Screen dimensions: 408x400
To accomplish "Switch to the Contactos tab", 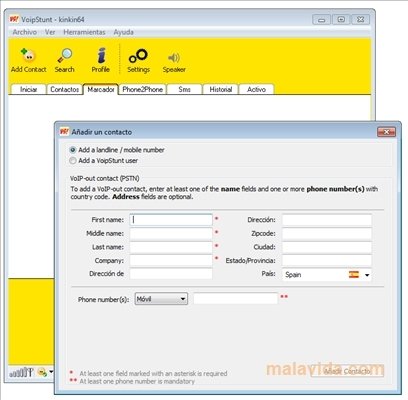I will (64, 89).
